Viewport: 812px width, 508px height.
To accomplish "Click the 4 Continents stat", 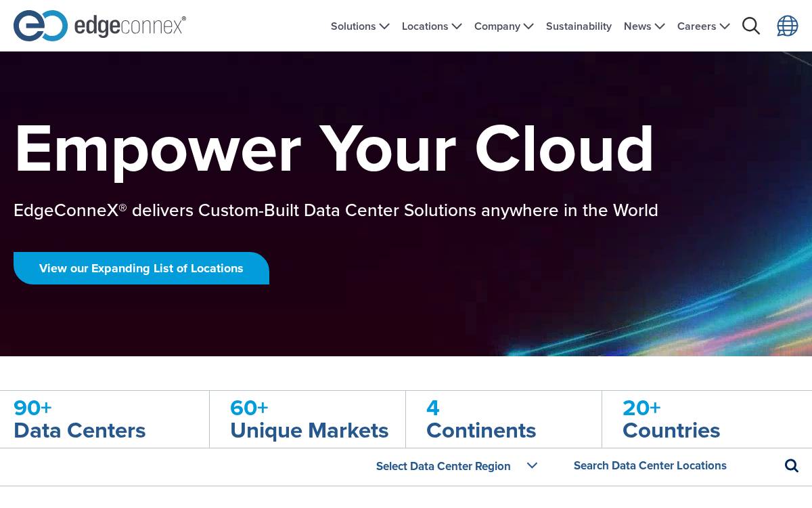I will click(x=481, y=419).
